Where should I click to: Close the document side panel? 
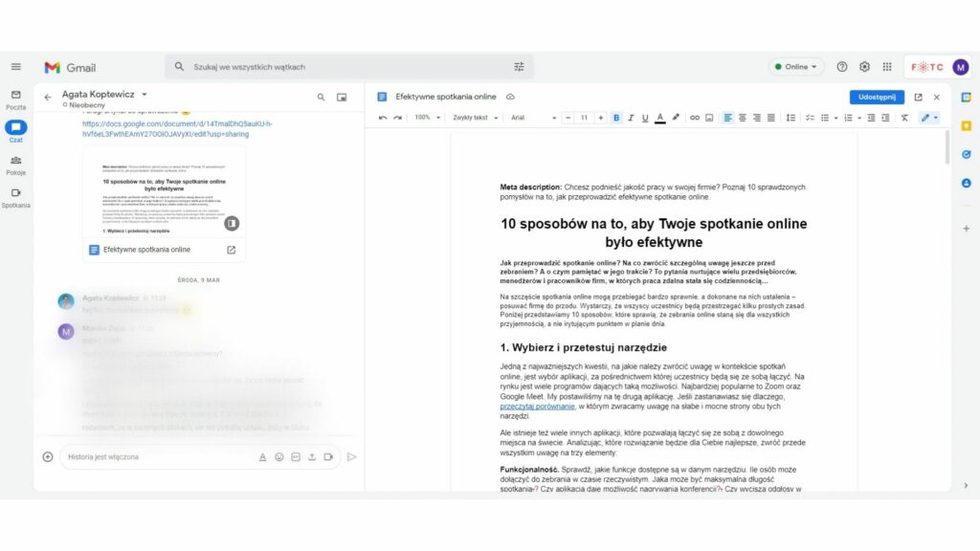point(936,97)
